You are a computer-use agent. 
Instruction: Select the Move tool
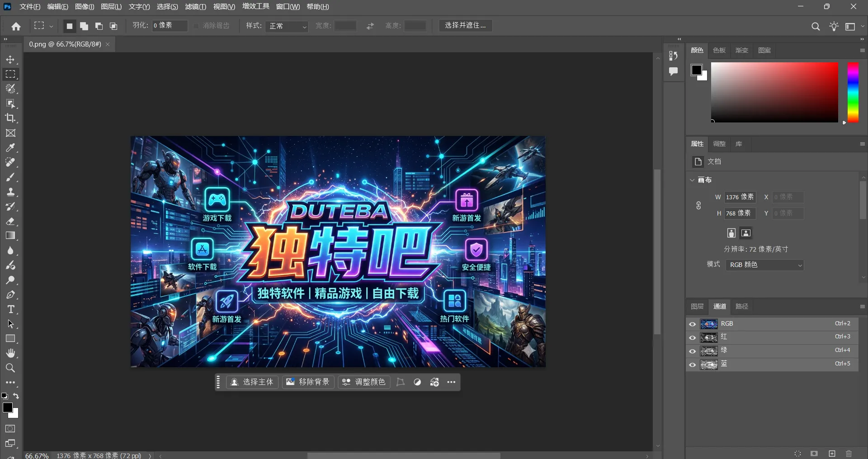pyautogui.click(x=11, y=60)
